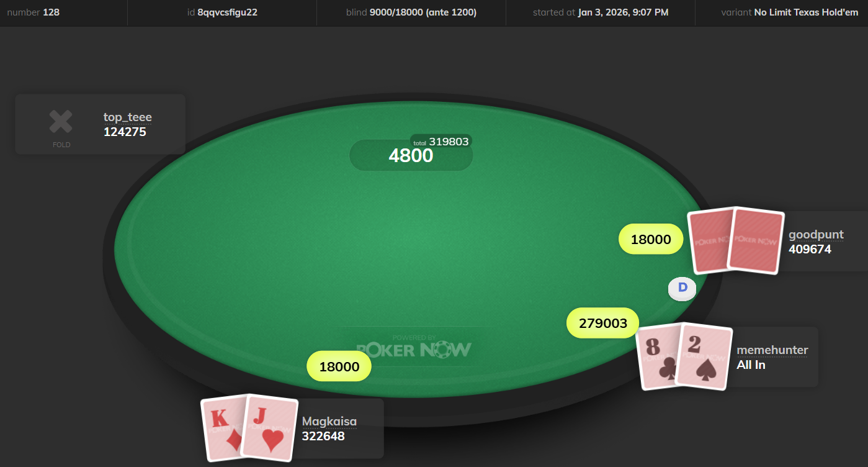Open player name memehunter
The image size is (868, 467).
coord(772,350)
